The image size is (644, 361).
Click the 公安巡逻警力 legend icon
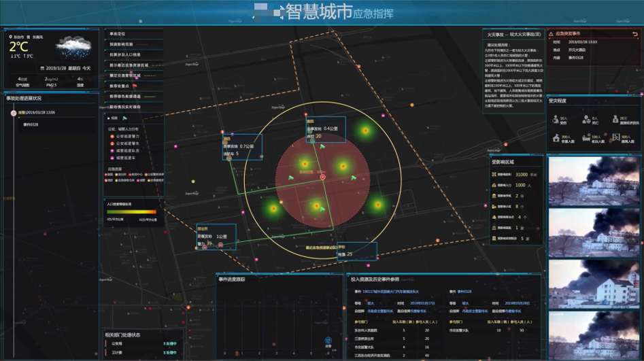tap(112, 137)
